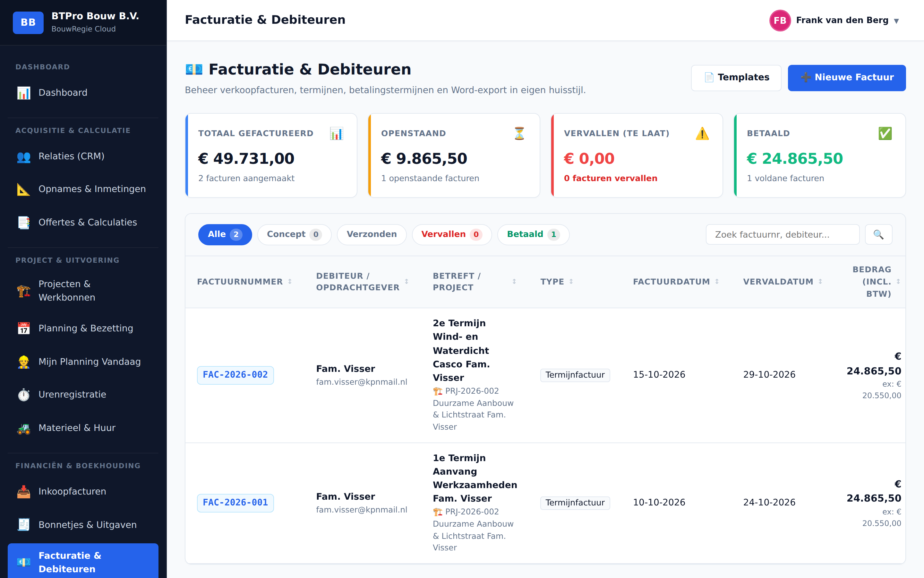Click vervaldatum 29-10-2026 cell
Viewport: 924px width, 578px height.
(x=769, y=375)
